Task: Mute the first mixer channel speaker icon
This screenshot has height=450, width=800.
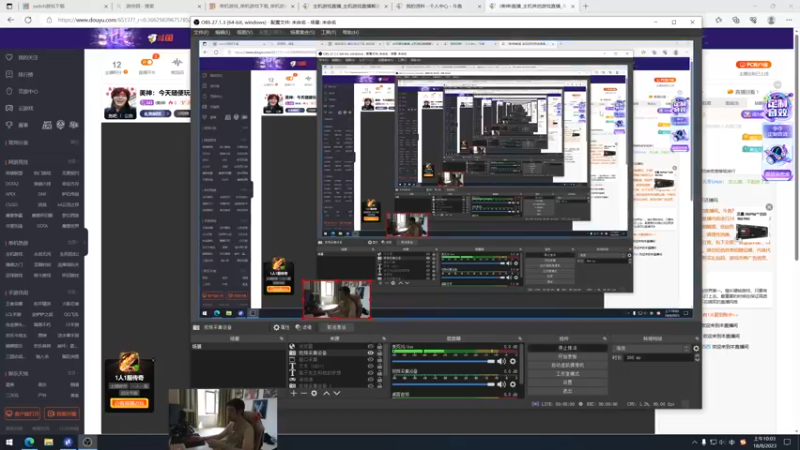Action: 502,361
